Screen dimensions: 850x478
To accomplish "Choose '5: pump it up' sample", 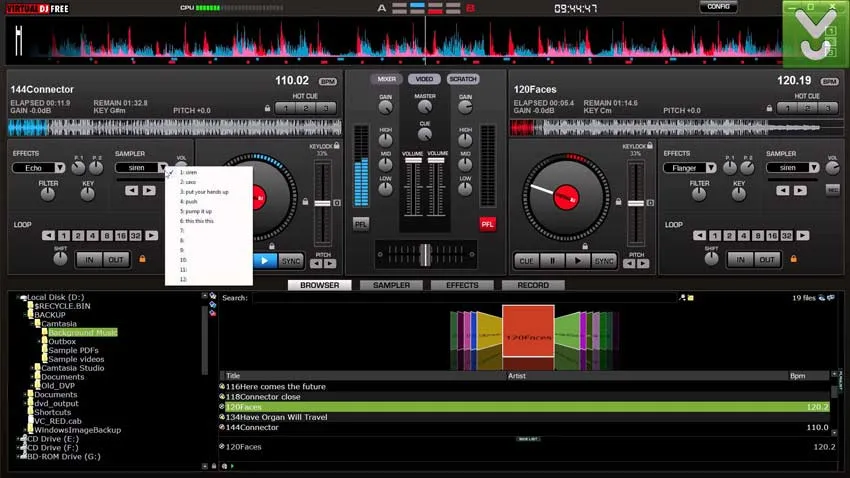I will click(x=196, y=211).
